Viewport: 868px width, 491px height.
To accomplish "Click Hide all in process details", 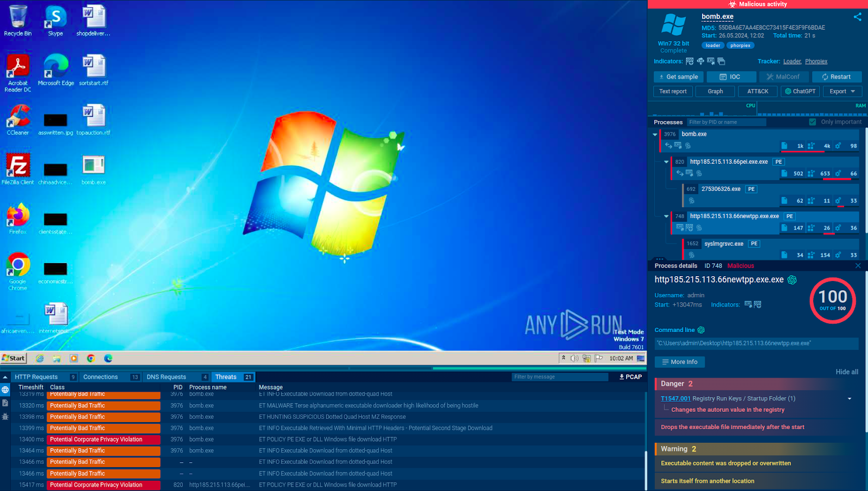I will point(847,372).
